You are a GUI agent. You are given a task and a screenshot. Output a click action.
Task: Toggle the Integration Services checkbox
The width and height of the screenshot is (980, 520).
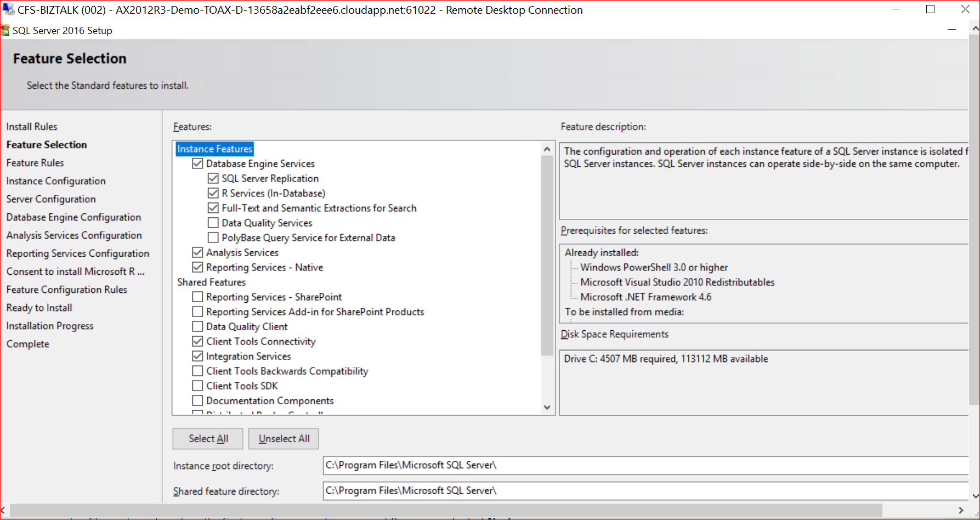point(197,356)
